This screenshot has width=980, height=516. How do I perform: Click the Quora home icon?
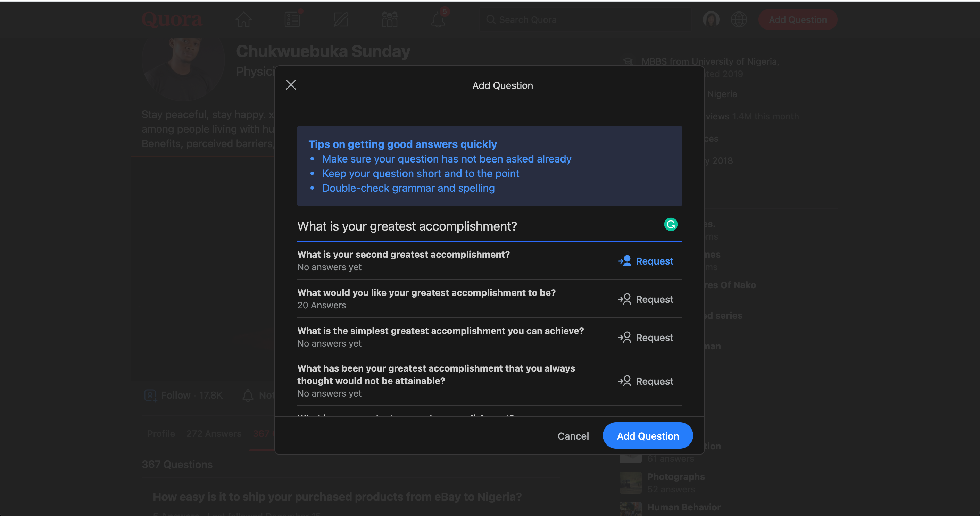point(243,19)
